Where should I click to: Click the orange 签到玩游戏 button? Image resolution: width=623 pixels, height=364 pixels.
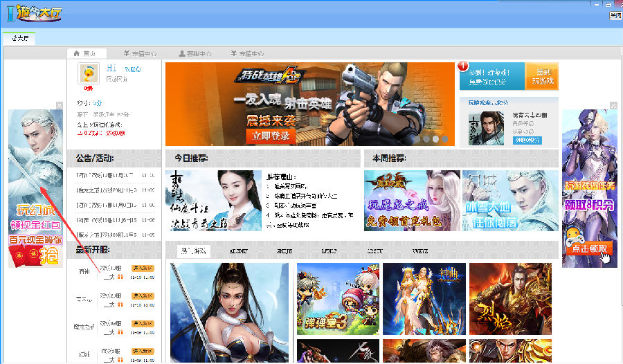542,76
